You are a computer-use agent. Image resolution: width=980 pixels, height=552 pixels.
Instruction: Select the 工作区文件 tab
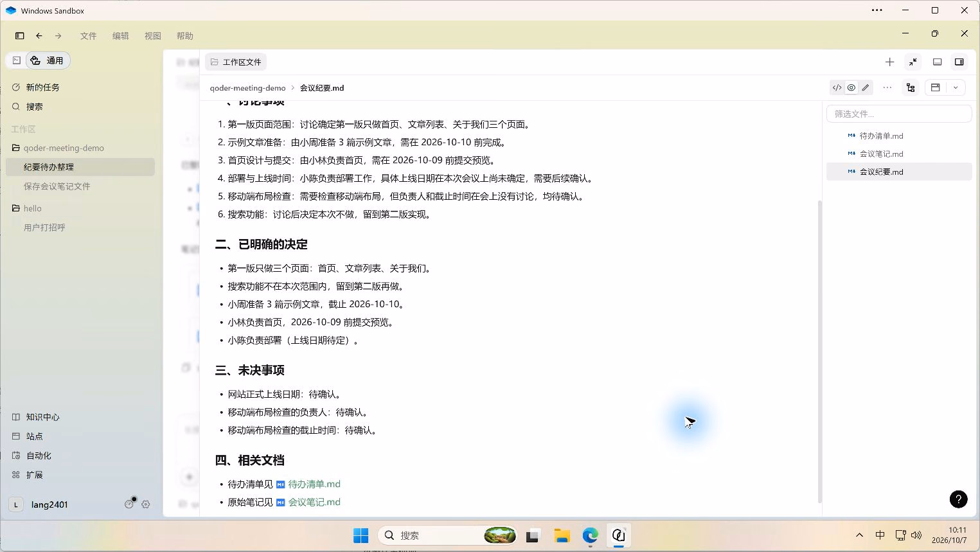coord(236,62)
